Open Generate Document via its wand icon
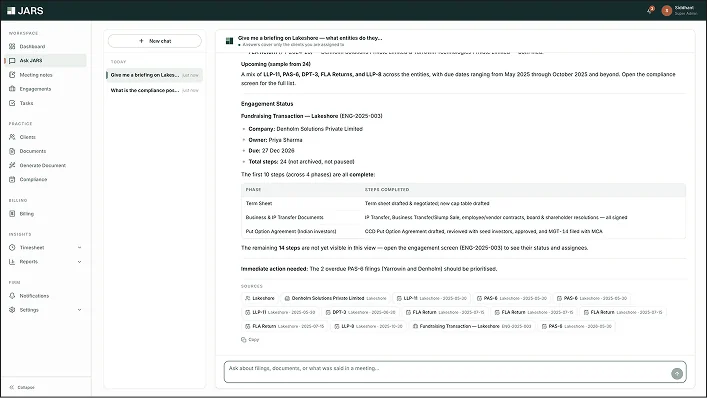Image resolution: width=707 pixels, height=398 pixels. click(x=12, y=165)
